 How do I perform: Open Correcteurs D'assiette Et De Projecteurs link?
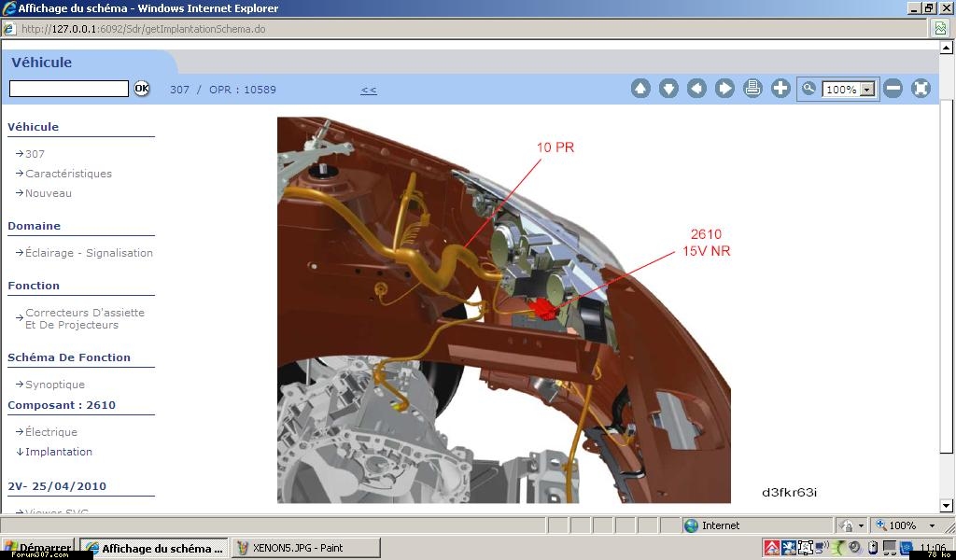(x=85, y=318)
